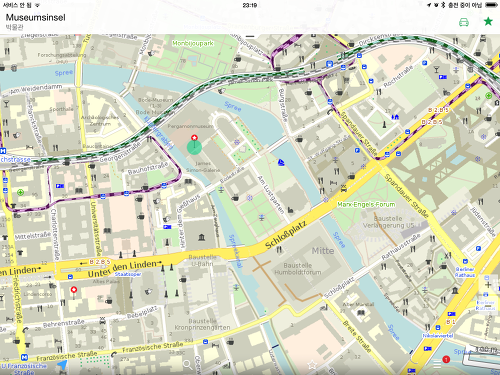
Task: Tap the Monbijoupark label
Action: (193, 43)
